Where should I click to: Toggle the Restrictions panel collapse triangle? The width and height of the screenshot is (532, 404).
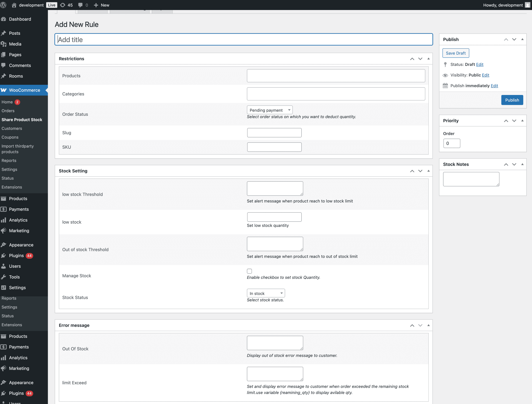428,59
